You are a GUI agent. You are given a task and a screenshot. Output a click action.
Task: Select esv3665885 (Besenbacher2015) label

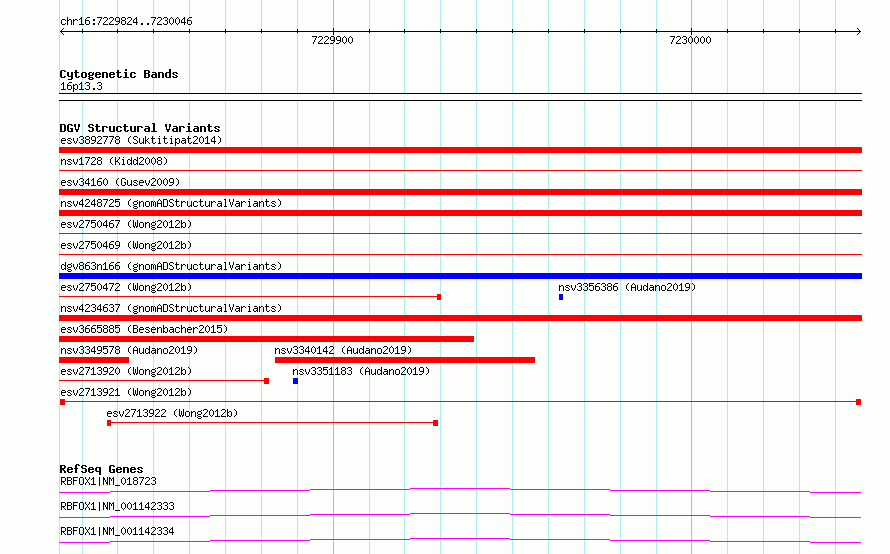point(144,329)
